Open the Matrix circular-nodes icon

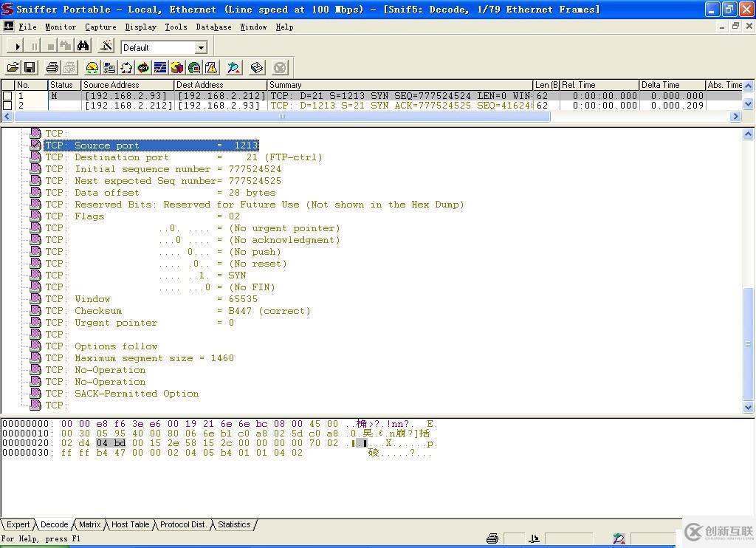click(x=126, y=67)
